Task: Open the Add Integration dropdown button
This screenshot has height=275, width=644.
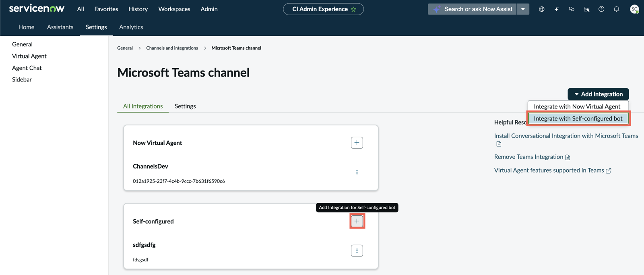Action: [x=598, y=94]
